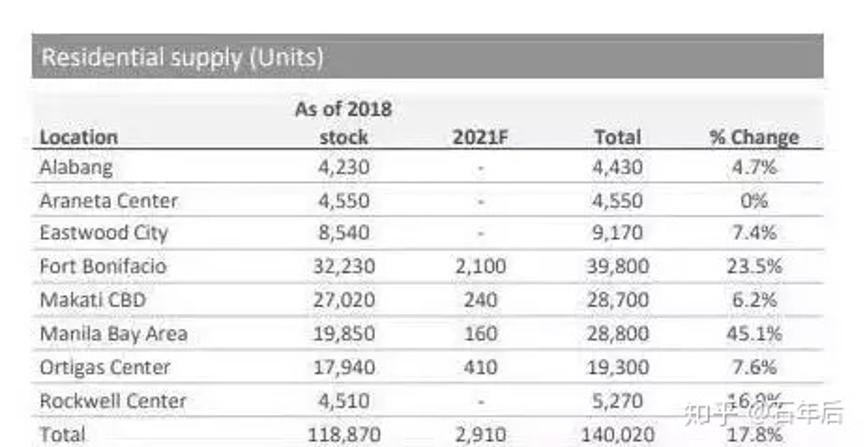Click the 45.1% change cell

click(x=754, y=333)
